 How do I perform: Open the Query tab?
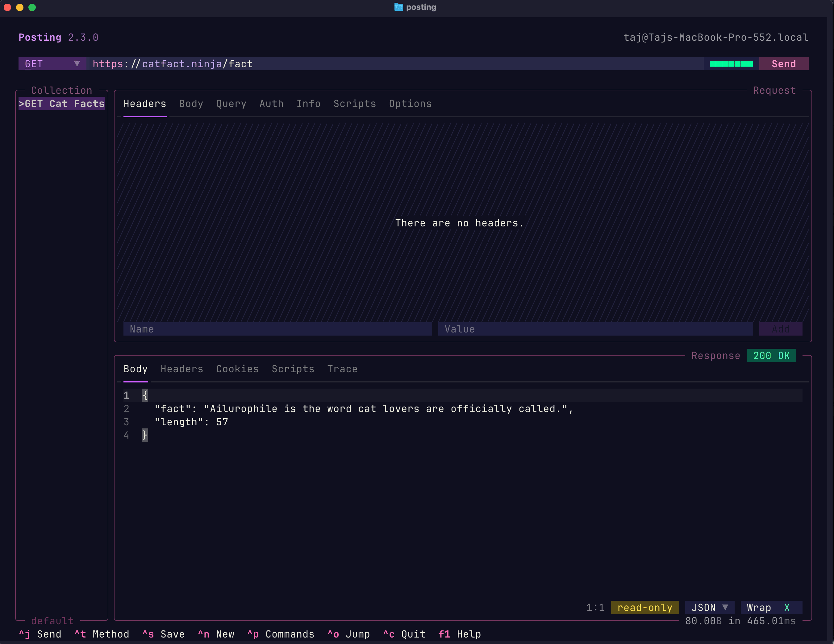(x=231, y=104)
